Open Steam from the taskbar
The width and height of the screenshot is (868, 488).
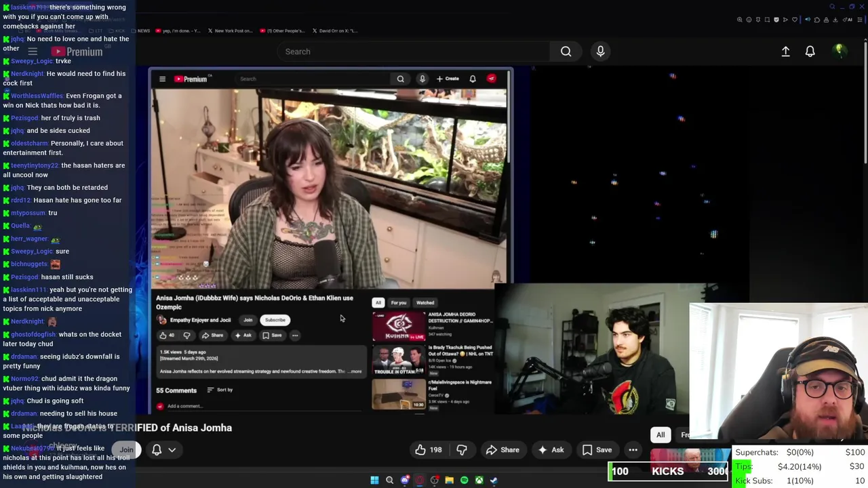pyautogui.click(x=494, y=481)
